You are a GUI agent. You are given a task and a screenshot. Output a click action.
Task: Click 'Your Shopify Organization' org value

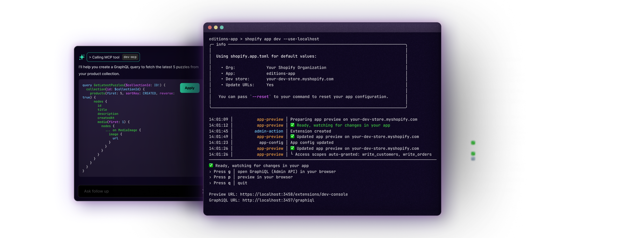pyautogui.click(x=296, y=68)
